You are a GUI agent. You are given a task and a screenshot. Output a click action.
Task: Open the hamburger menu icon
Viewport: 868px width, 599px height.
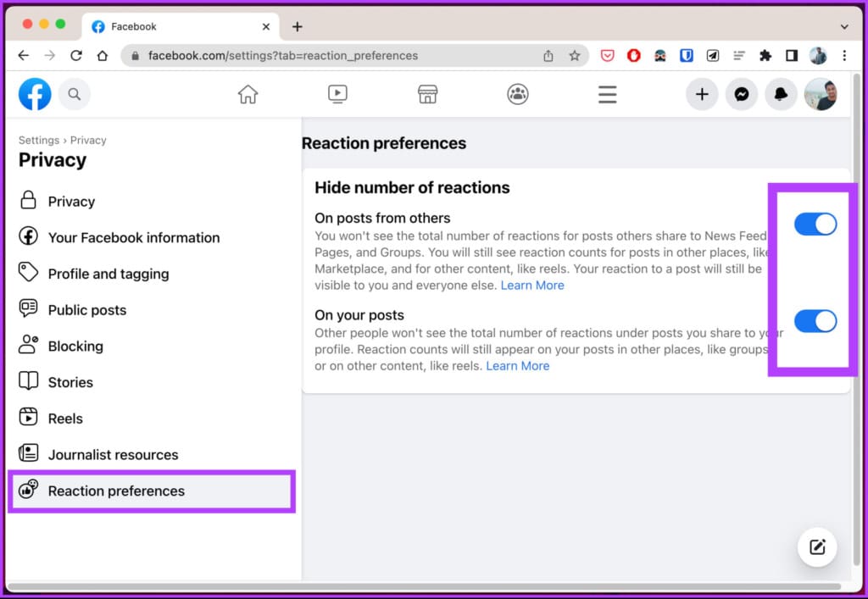tap(607, 95)
